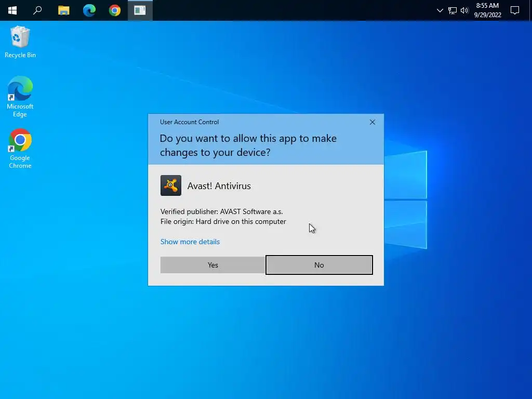The height and width of the screenshot is (399, 532).
Task: Launch File Explorer from taskbar
Action: click(x=63, y=10)
